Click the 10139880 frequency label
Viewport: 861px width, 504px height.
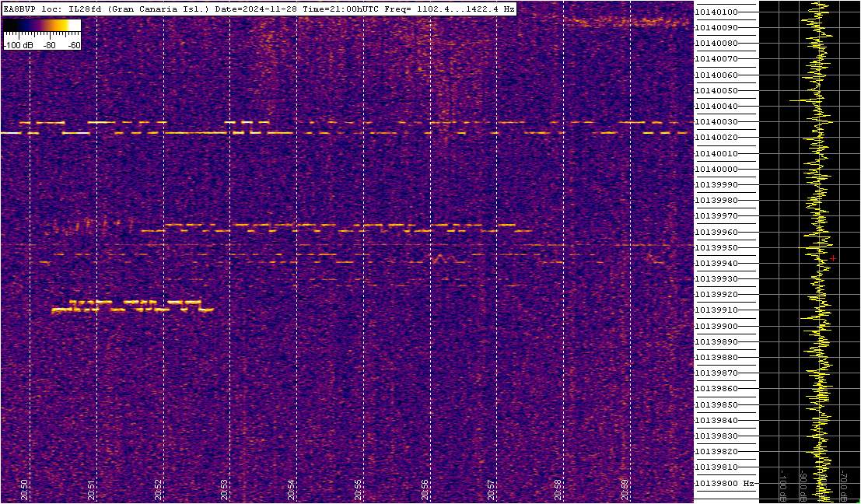(716, 358)
